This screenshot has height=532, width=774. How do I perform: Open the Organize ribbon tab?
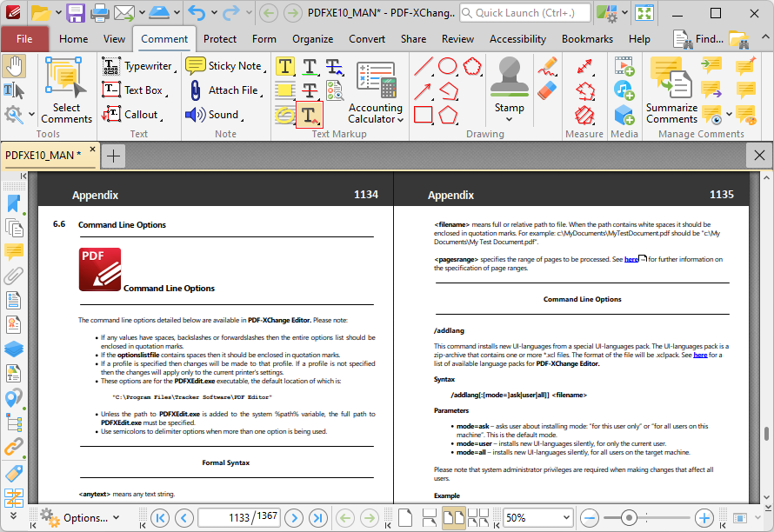(x=312, y=39)
